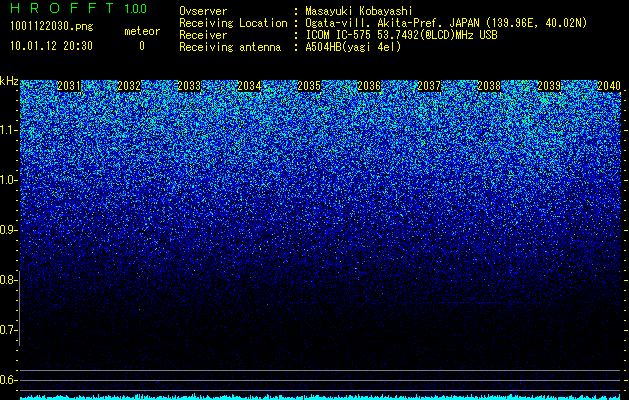This screenshot has height=400, width=629.
Task: Click the 0.7 frequency axis label
Action: pyautogui.click(x=8, y=330)
